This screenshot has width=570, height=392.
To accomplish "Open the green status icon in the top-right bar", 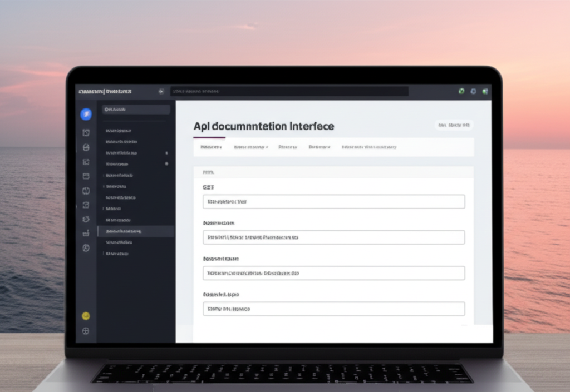I will (x=461, y=91).
